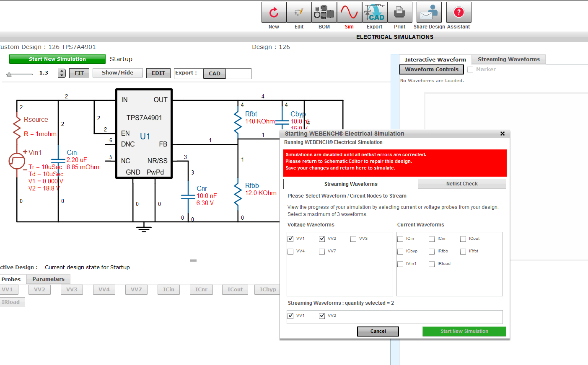Click the VV4 probe button under Probes
Image resolution: width=588 pixels, height=365 pixels.
(104, 290)
